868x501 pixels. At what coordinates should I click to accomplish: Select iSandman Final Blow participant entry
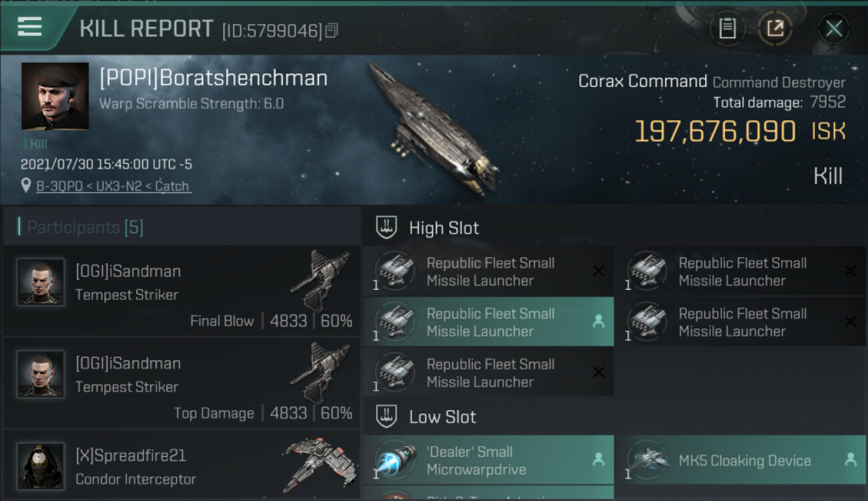click(181, 291)
